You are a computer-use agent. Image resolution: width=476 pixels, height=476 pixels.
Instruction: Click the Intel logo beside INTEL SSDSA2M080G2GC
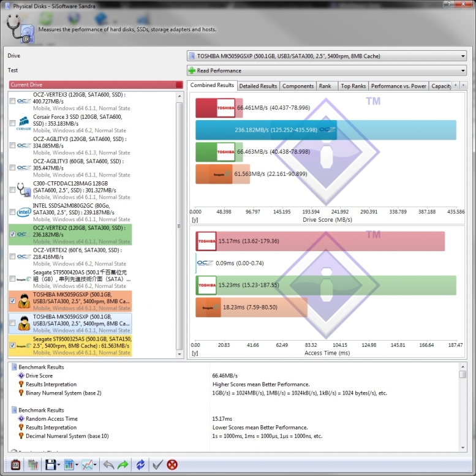24,212
